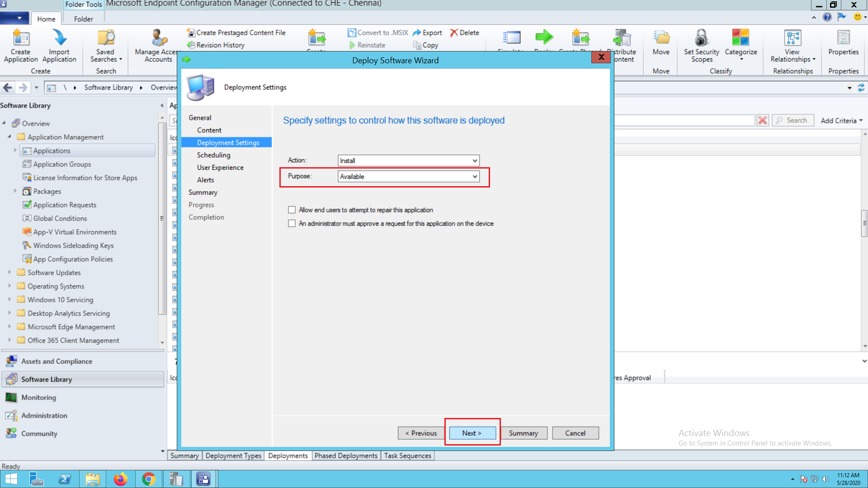The width and height of the screenshot is (868, 488).
Task: Click the Next button in wizard
Action: 472,433
